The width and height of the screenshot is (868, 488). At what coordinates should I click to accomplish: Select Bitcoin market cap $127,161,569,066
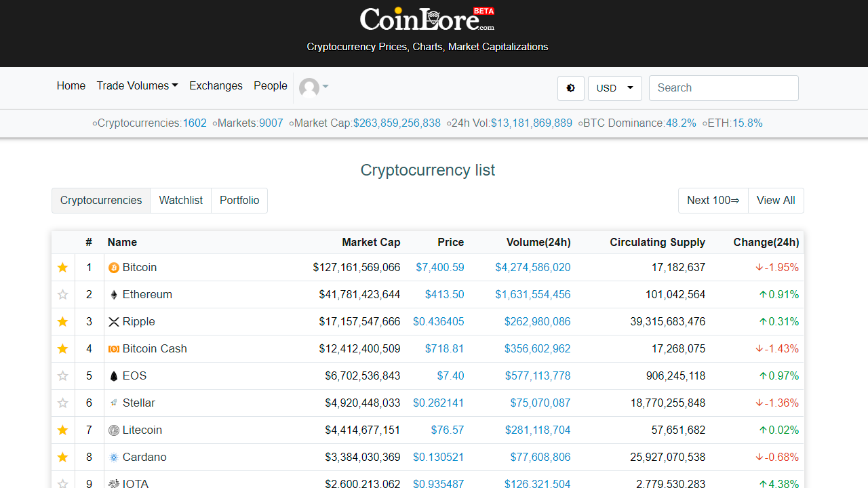(357, 268)
